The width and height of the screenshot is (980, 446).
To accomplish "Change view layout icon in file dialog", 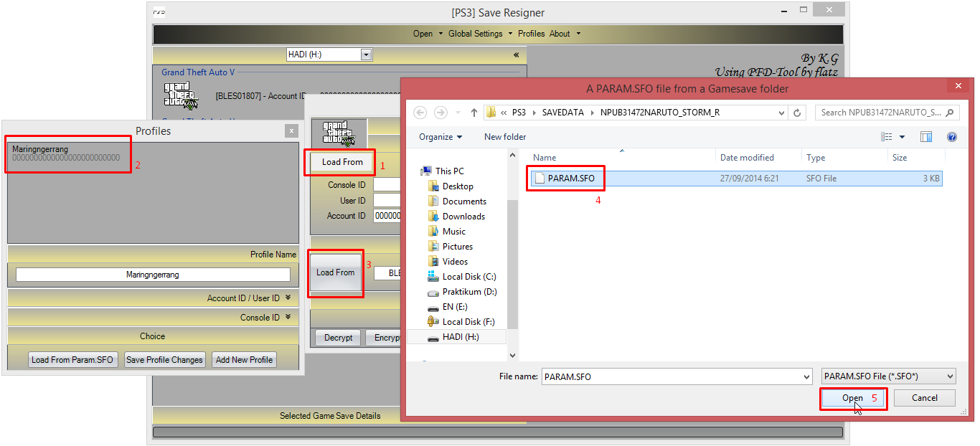I will pyautogui.click(x=887, y=137).
